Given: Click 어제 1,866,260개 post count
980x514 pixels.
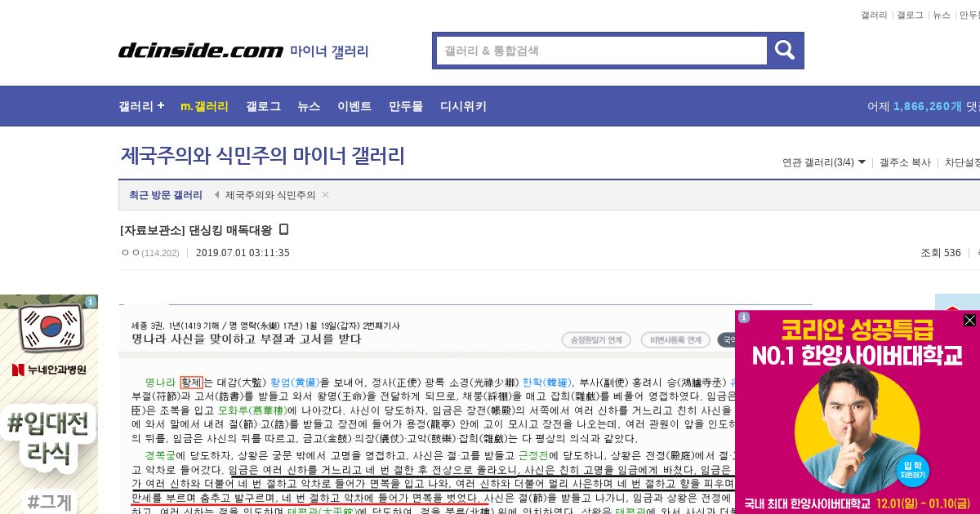Looking at the screenshot, I should coord(915,106).
